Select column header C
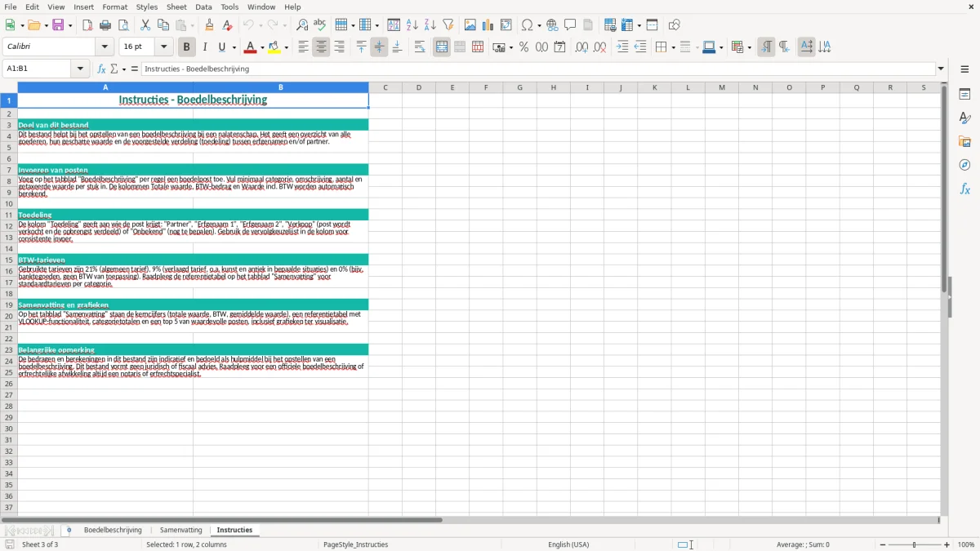Viewport: 980px width, 551px height. [385, 87]
